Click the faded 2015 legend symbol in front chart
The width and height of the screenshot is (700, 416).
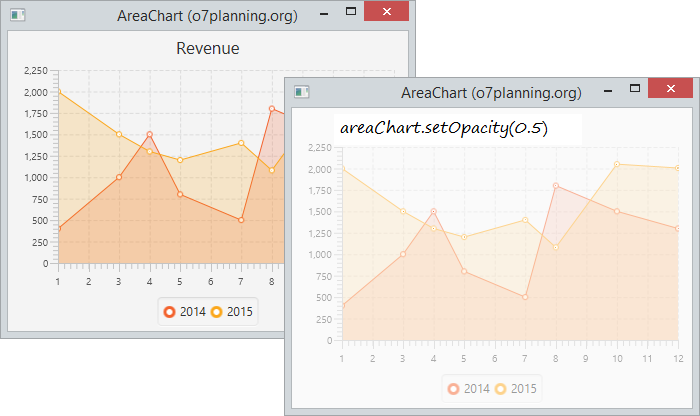tap(500, 389)
